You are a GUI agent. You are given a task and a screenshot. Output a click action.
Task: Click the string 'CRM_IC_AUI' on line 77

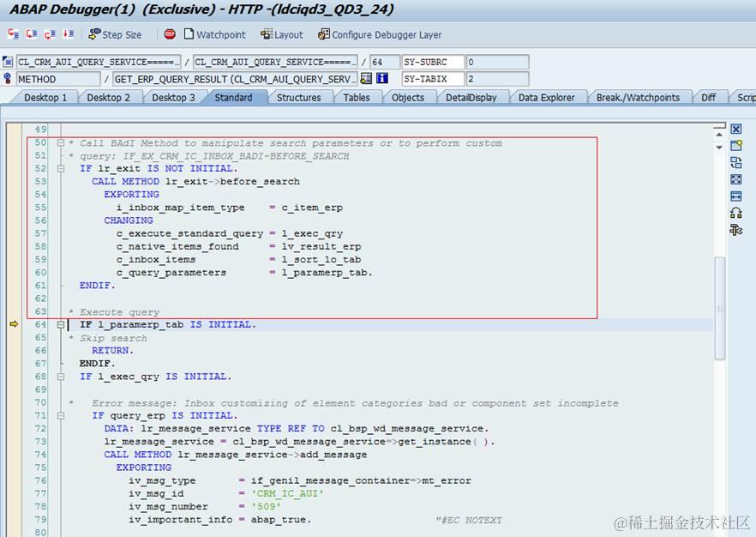point(287,493)
